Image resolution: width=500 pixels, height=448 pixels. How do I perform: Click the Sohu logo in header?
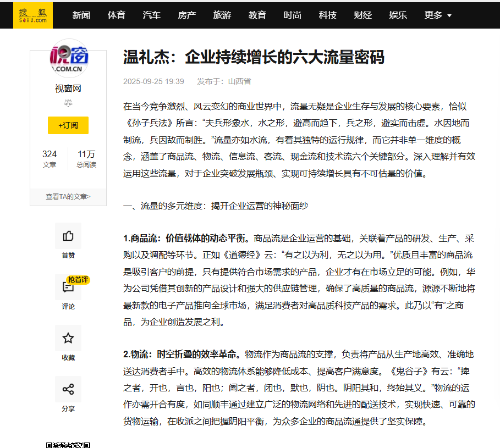[33, 15]
